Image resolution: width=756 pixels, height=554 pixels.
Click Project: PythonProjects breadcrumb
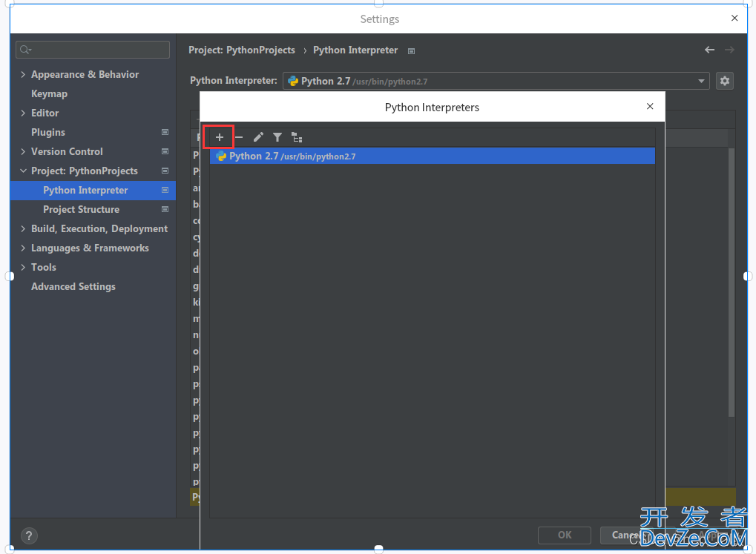coord(242,50)
